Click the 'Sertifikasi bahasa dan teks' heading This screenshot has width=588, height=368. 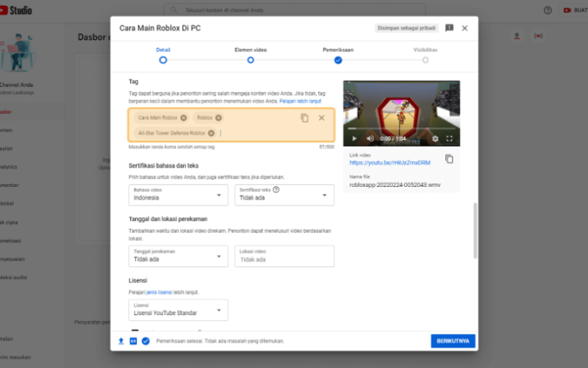coord(163,166)
